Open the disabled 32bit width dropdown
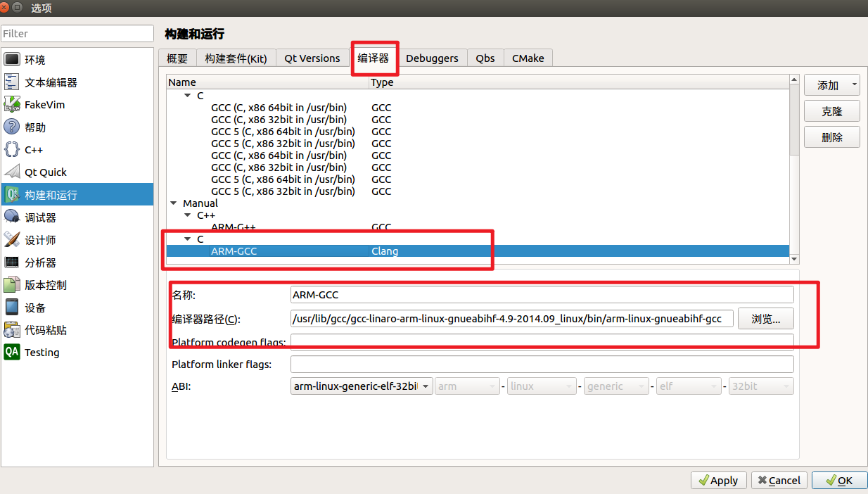Screen dimensions: 868x494 pos(761,386)
